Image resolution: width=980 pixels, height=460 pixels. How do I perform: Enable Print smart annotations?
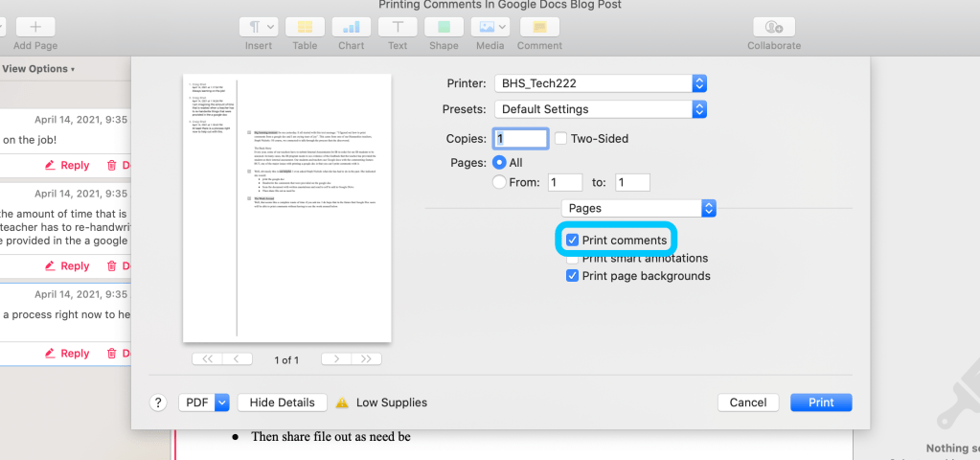573,259
